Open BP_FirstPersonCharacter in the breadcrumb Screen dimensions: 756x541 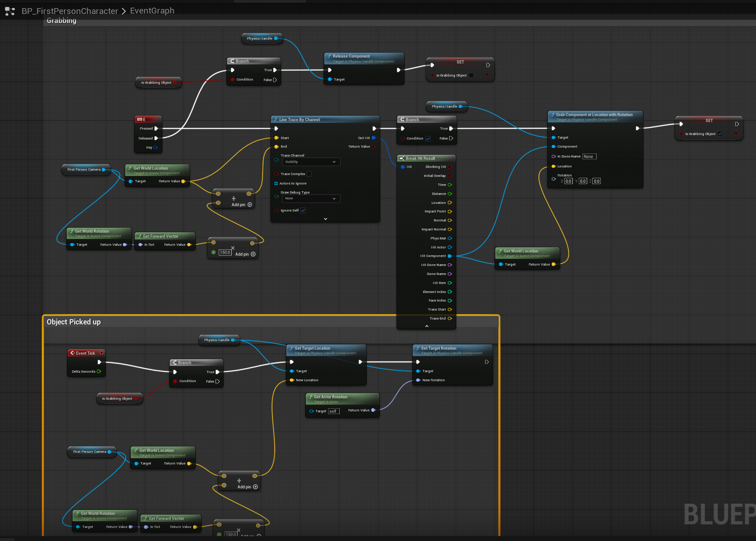click(x=70, y=11)
